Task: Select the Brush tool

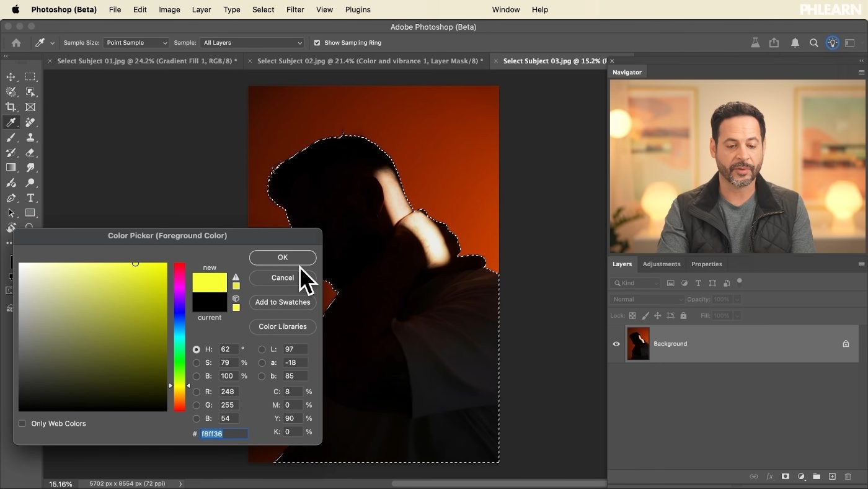Action: tap(11, 138)
